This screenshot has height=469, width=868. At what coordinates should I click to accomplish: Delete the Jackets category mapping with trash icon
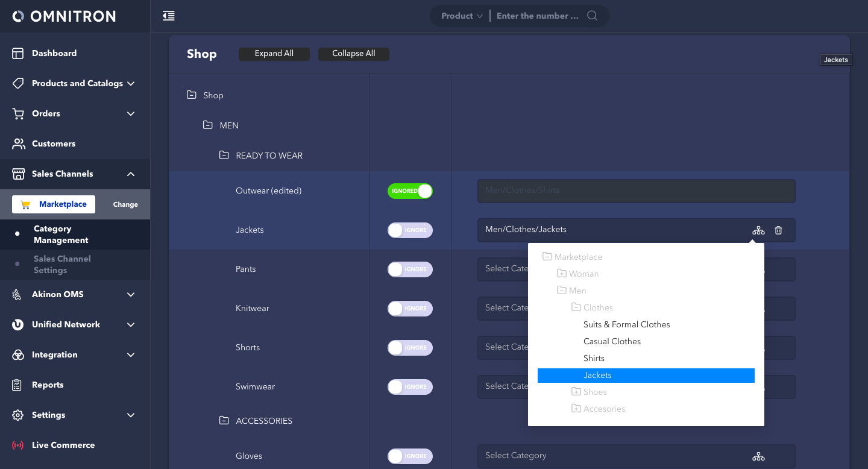click(x=778, y=230)
